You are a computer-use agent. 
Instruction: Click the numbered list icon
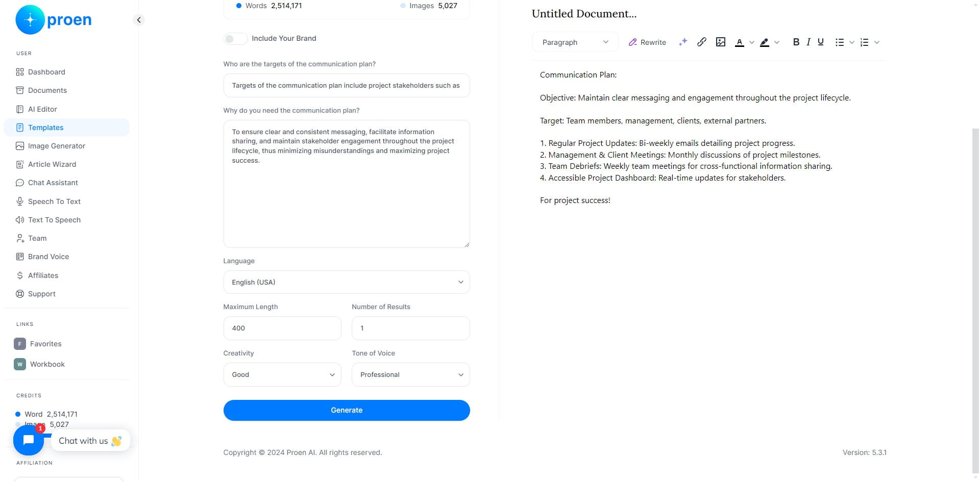click(x=864, y=42)
